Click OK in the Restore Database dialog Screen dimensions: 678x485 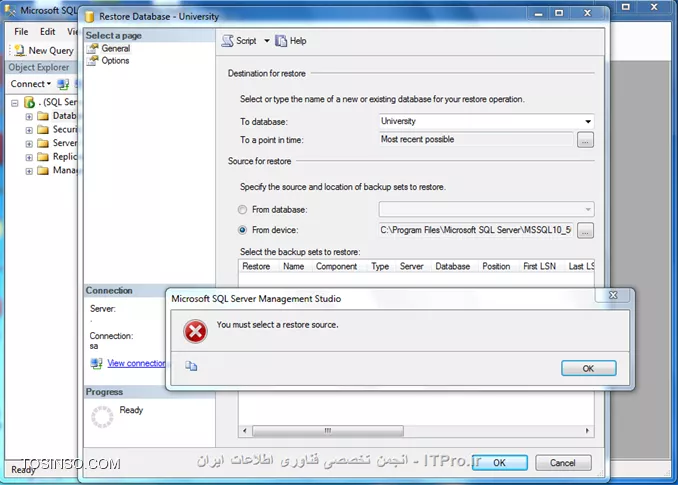pos(500,463)
